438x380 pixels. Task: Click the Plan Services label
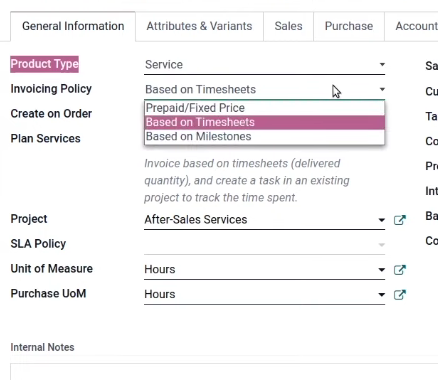pyautogui.click(x=45, y=139)
